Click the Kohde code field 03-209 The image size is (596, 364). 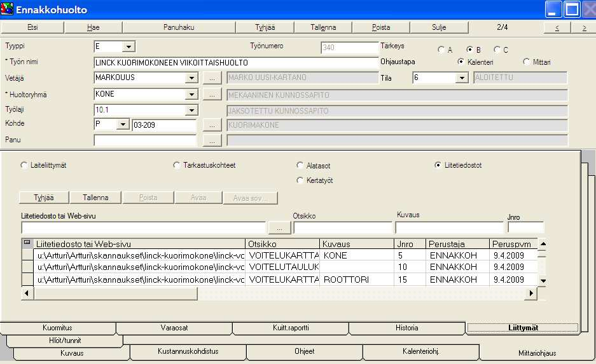coord(164,125)
